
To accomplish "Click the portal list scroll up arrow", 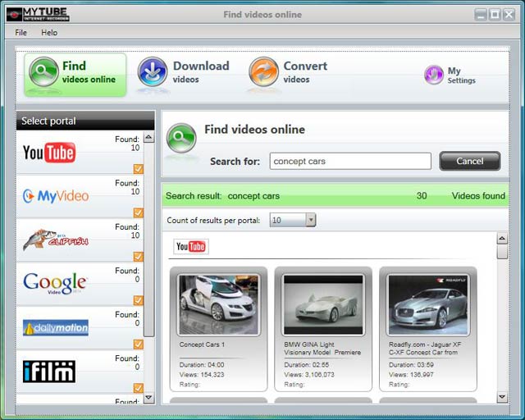I will coord(149,137).
